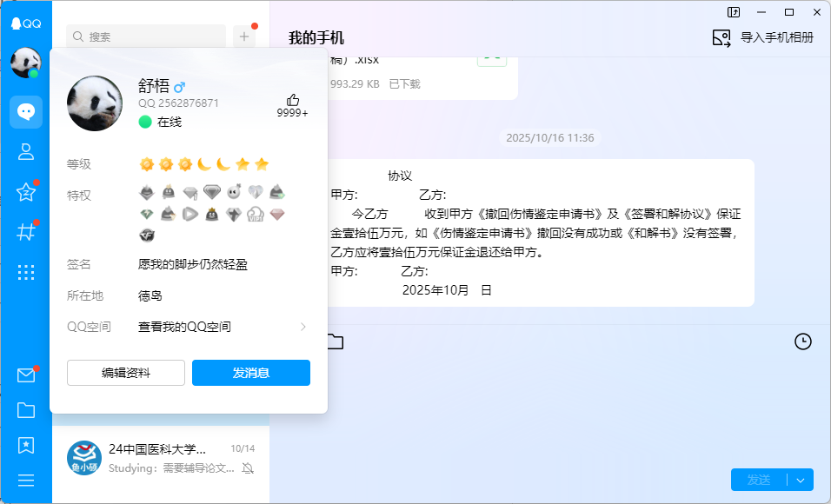The image size is (831, 504).
Task: Open the hamburger main menu at bottom-left
Action: pos(26,480)
